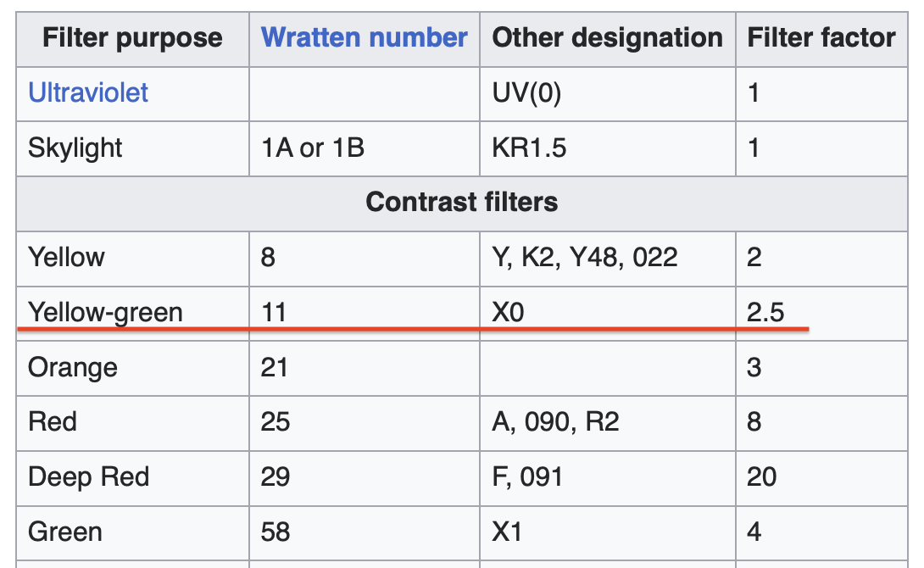This screenshot has height=568, width=924.
Task: Click the Filter factor column header
Action: (x=821, y=37)
